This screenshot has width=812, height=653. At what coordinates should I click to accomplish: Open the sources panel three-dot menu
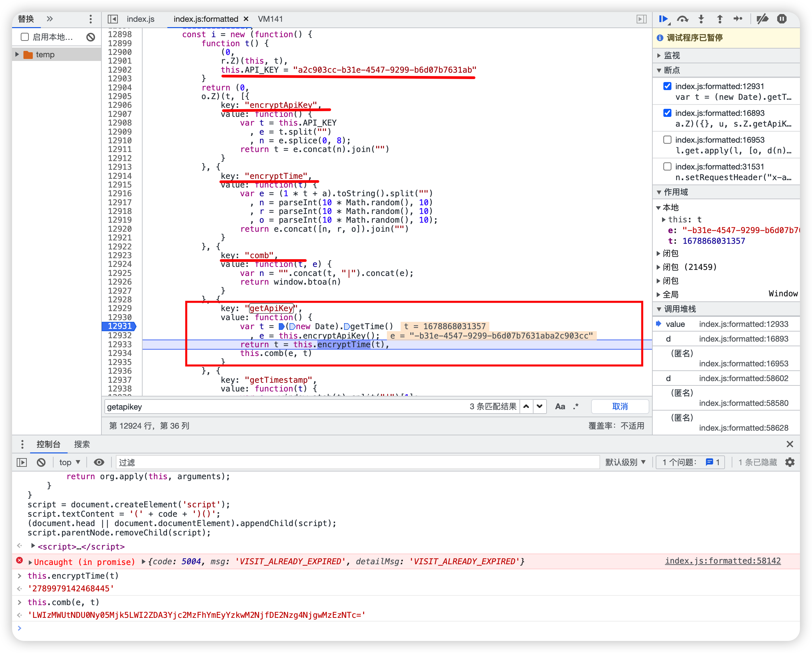(x=90, y=19)
